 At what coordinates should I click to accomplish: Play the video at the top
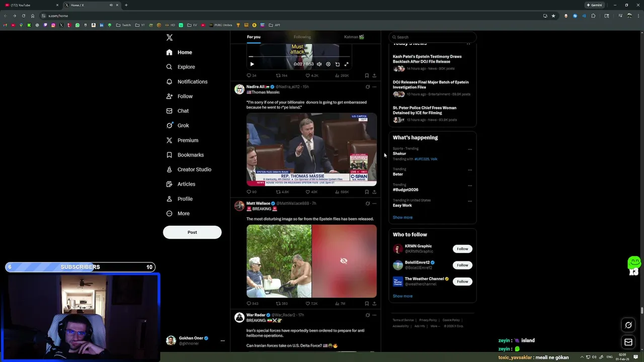252,64
